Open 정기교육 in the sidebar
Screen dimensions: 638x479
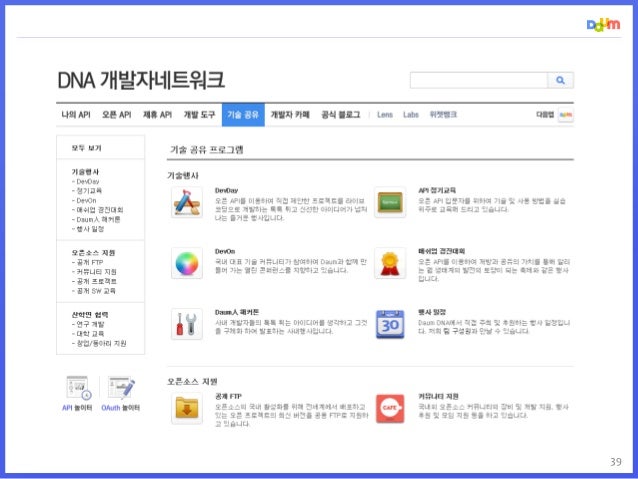(x=89, y=190)
